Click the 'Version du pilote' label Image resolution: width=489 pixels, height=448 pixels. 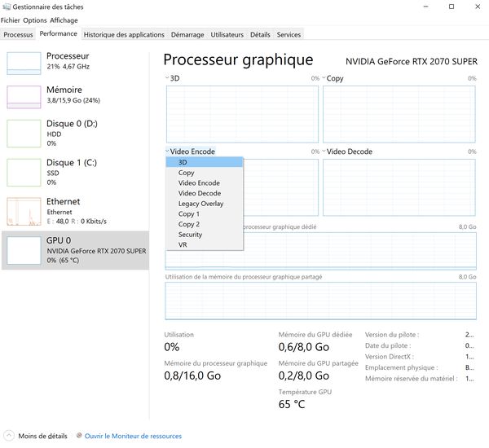click(392, 335)
